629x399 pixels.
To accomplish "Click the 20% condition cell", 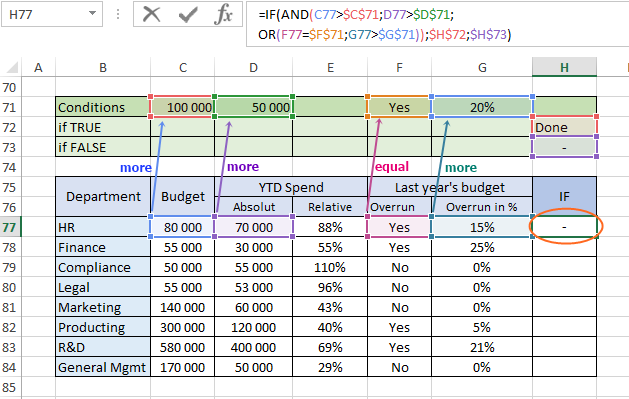I will pyautogui.click(x=482, y=107).
